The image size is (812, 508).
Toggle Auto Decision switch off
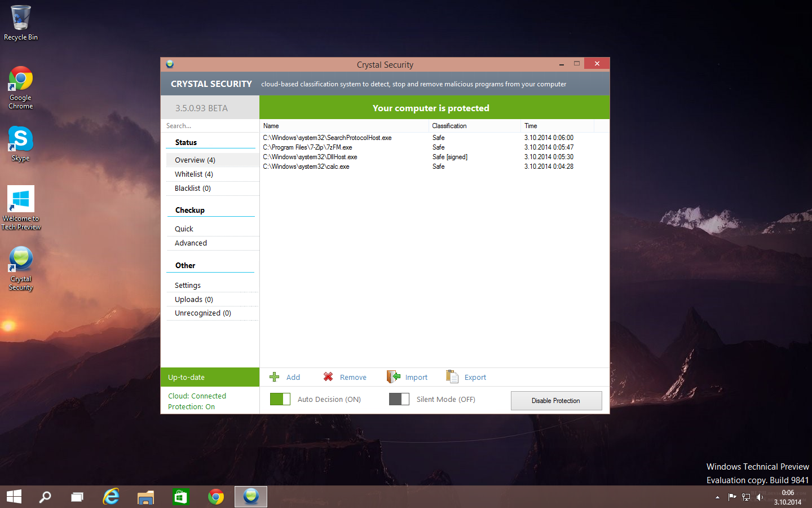(x=280, y=399)
